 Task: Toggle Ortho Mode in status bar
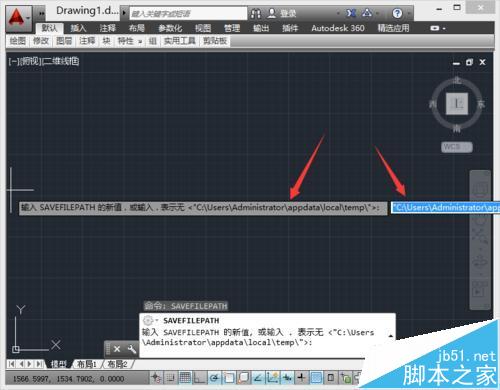199,378
